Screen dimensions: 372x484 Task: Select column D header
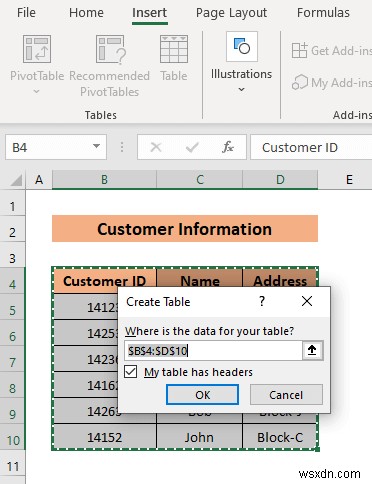[280, 180]
